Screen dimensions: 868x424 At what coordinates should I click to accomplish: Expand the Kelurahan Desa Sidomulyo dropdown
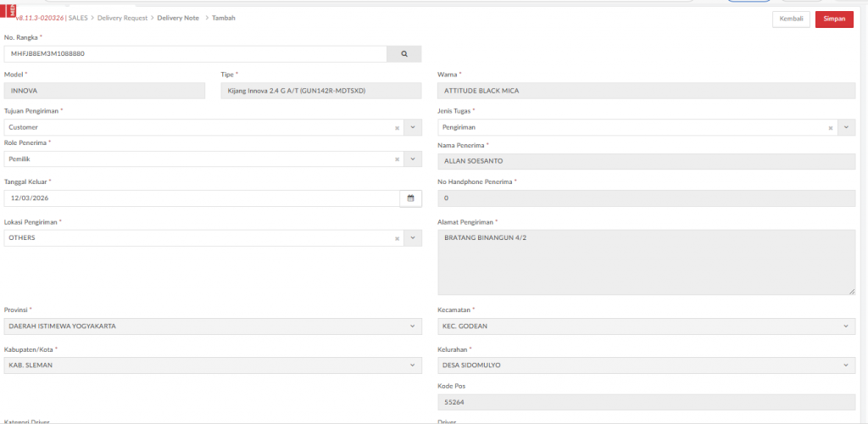click(x=846, y=365)
